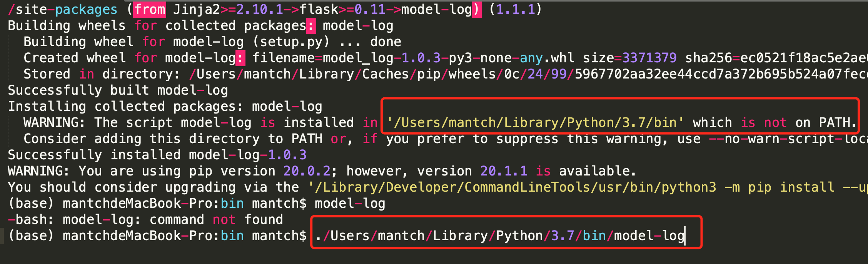Image resolution: width=868 pixels, height=264 pixels.
Task: Click the "sha256=ec0521f18ac5e2ae" hash text
Action: click(776, 58)
